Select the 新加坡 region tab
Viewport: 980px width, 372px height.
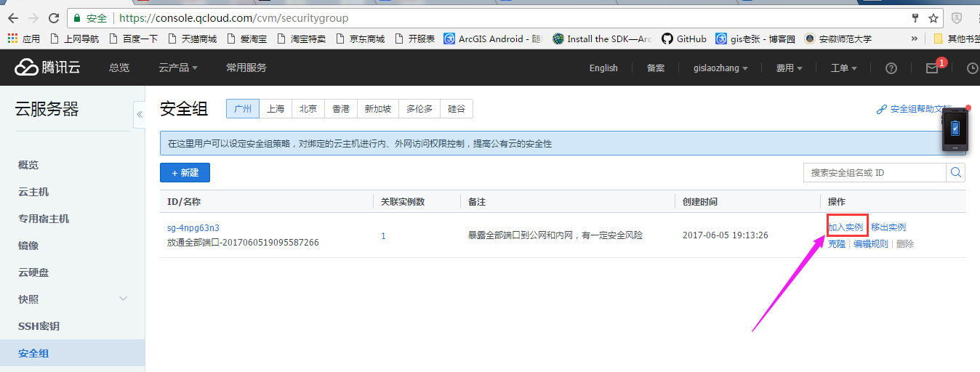[378, 109]
